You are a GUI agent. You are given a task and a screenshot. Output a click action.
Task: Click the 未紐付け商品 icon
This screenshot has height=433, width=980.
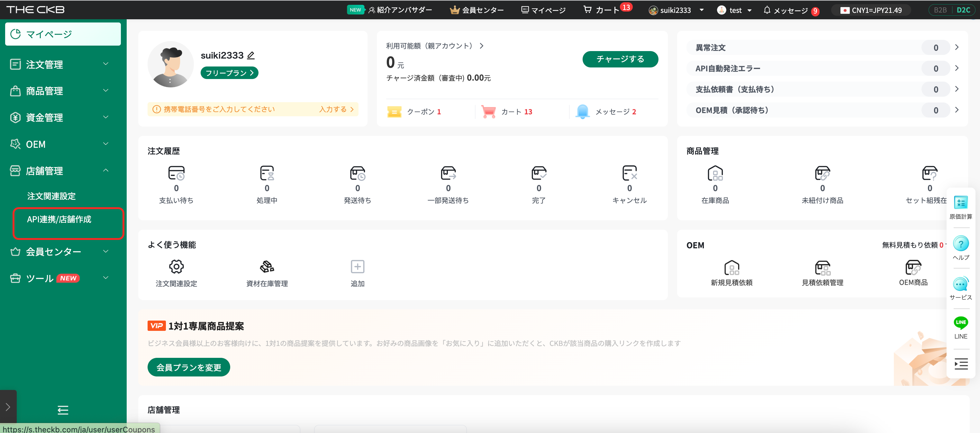[x=822, y=173]
